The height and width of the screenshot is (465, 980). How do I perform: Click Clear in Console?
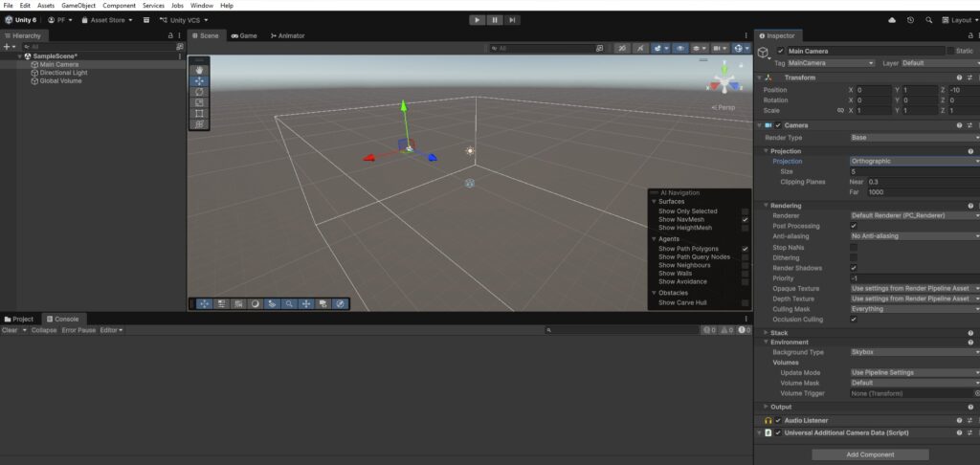pos(10,330)
